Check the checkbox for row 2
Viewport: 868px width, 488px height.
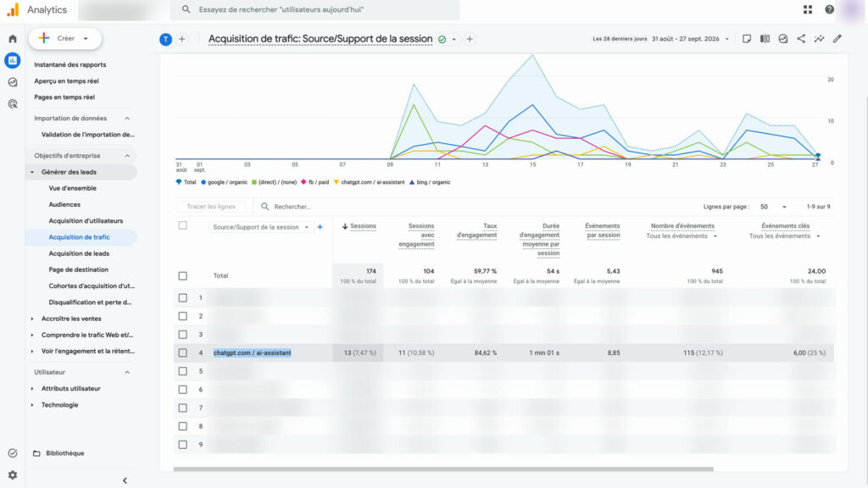(x=183, y=316)
